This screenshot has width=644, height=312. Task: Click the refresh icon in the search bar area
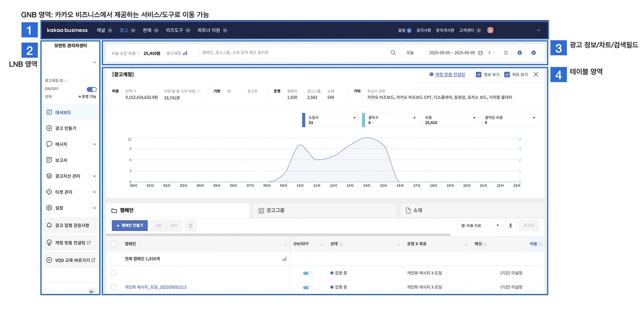(506, 52)
